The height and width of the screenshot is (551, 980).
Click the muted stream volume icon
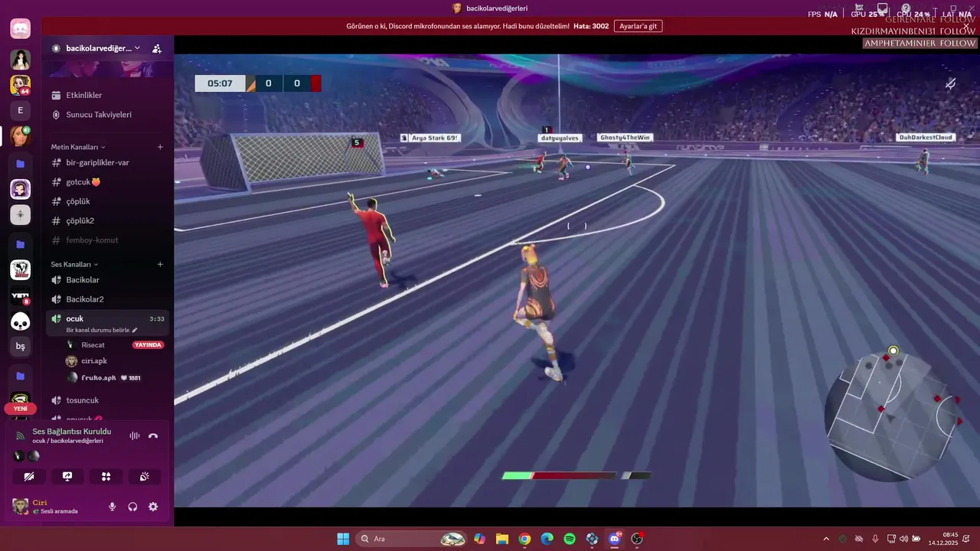click(x=950, y=84)
